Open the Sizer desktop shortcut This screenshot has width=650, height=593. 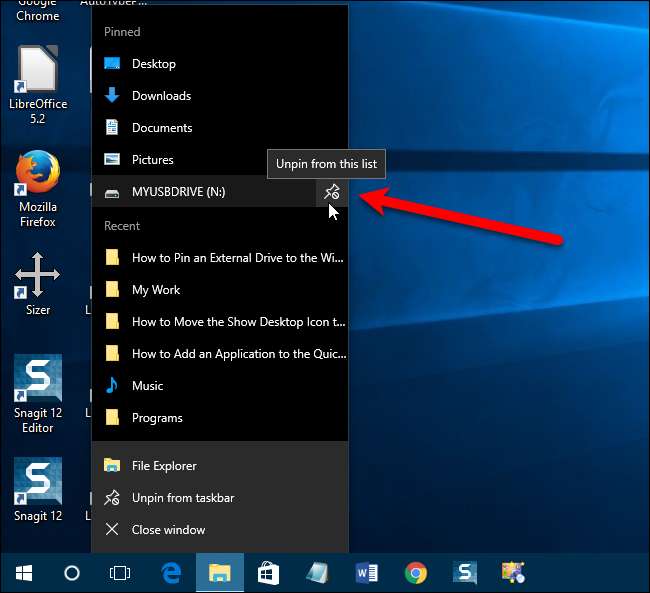[x=38, y=283]
